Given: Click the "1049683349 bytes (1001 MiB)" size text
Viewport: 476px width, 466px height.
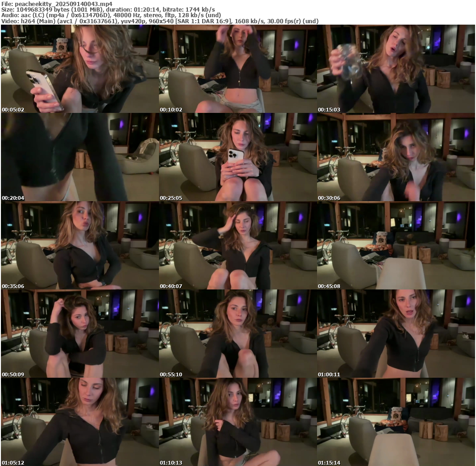Looking at the screenshot, I should coord(59,9).
